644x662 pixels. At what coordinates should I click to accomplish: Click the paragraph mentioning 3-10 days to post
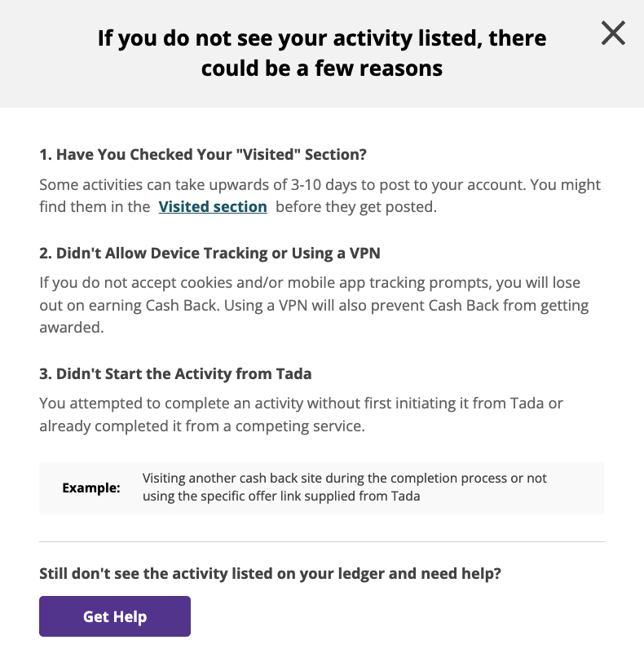click(320, 196)
